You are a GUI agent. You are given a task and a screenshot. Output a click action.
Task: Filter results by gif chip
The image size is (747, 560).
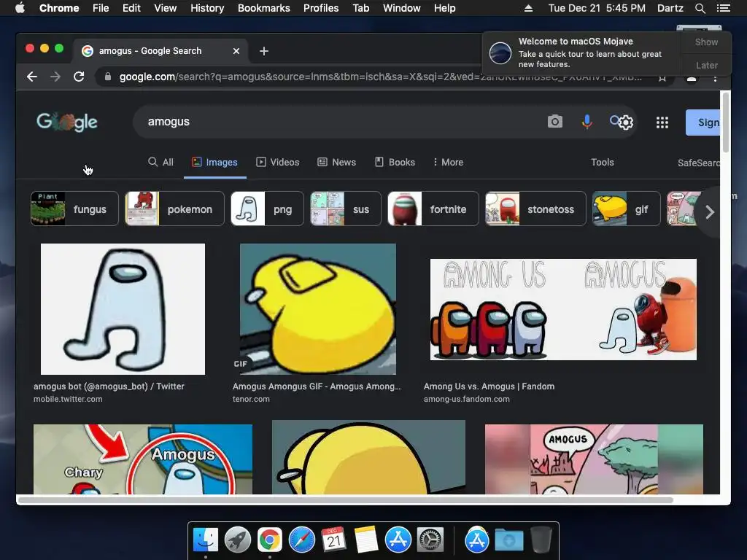[x=627, y=209]
